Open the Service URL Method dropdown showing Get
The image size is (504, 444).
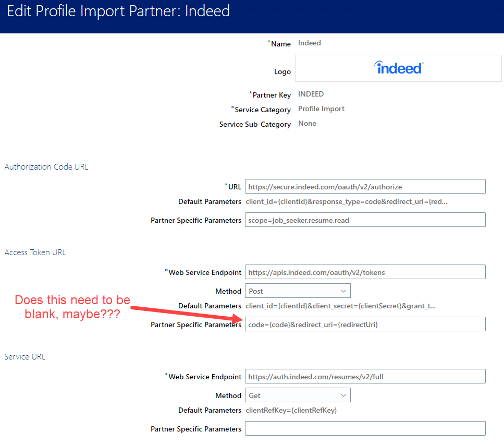click(298, 395)
